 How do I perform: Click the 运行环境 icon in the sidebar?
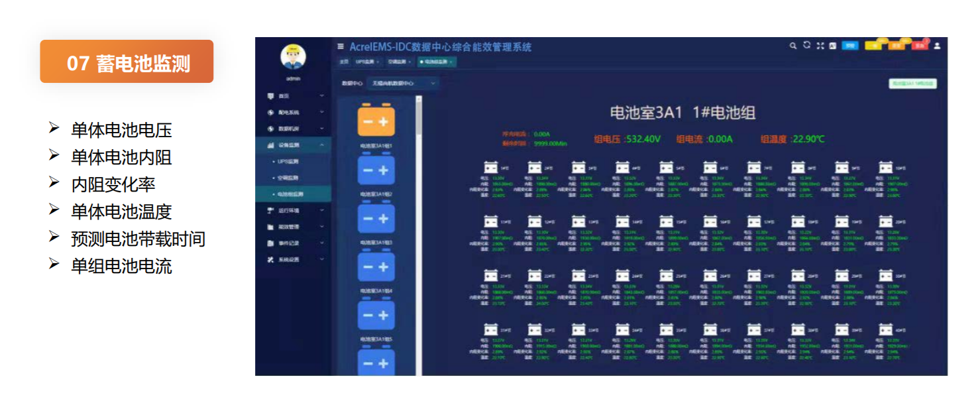click(270, 211)
